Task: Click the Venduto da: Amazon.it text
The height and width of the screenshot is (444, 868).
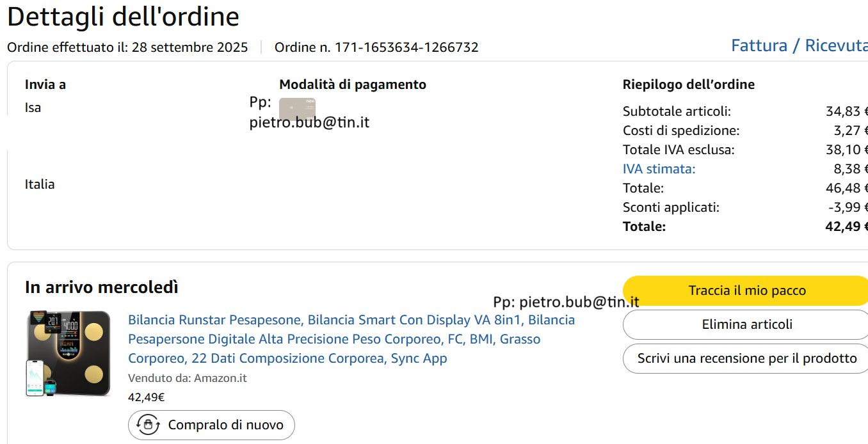Action: (x=187, y=378)
